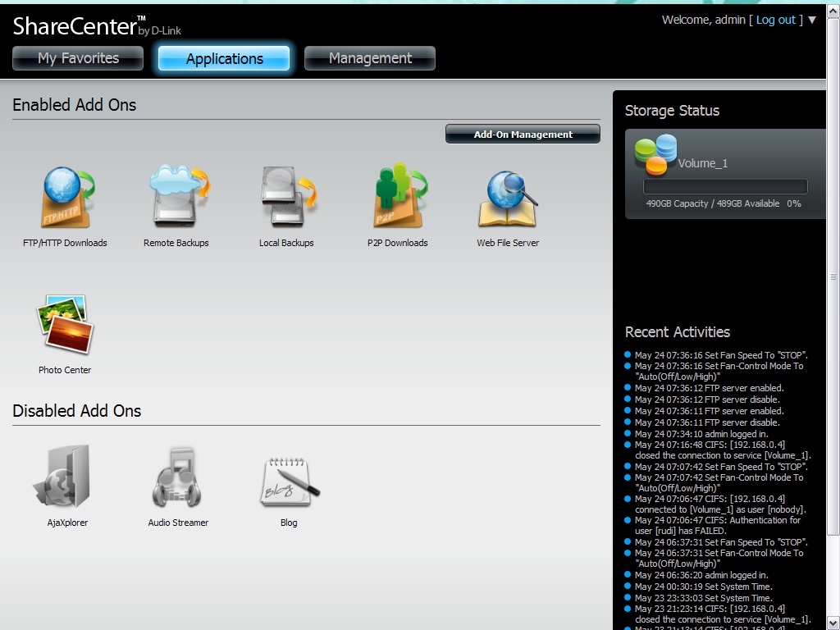Open the Web File Server icon
Screen dimensions: 840x630
pos(507,199)
